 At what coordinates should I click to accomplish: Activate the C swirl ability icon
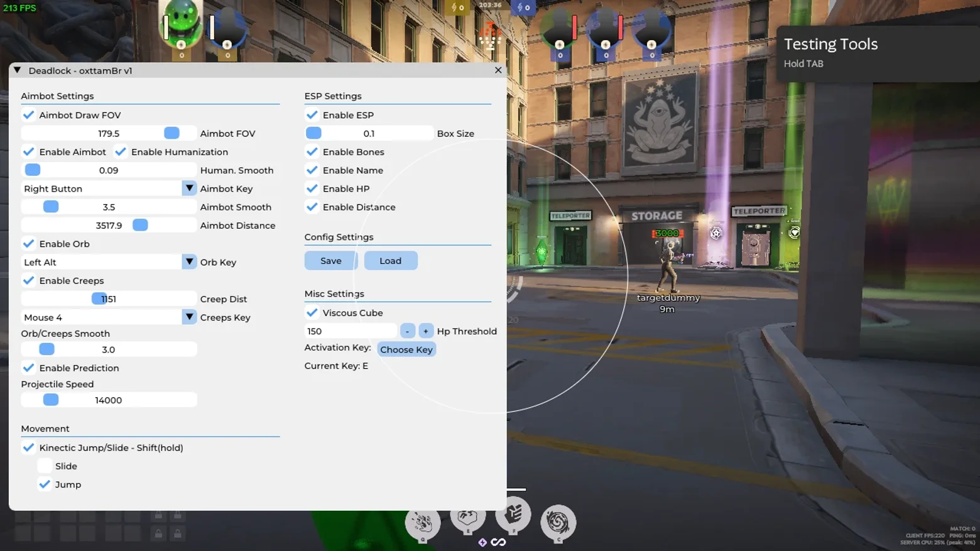558,523
